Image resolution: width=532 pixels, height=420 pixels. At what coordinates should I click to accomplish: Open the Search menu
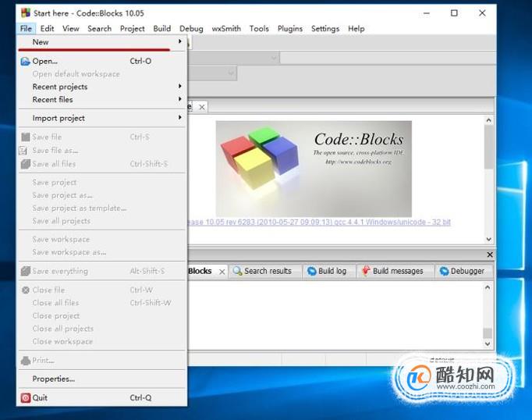click(x=99, y=29)
